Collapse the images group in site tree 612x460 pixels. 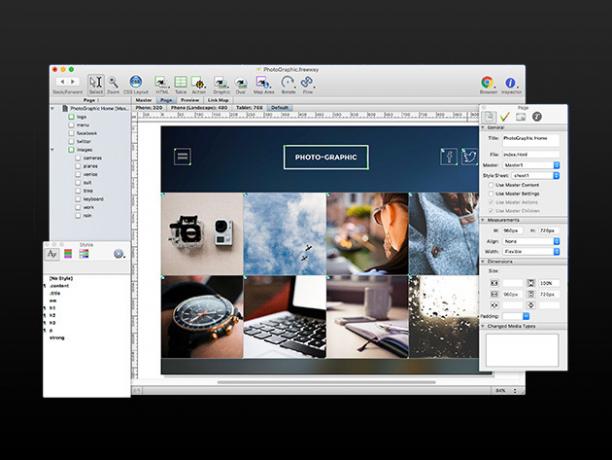pos(53,149)
